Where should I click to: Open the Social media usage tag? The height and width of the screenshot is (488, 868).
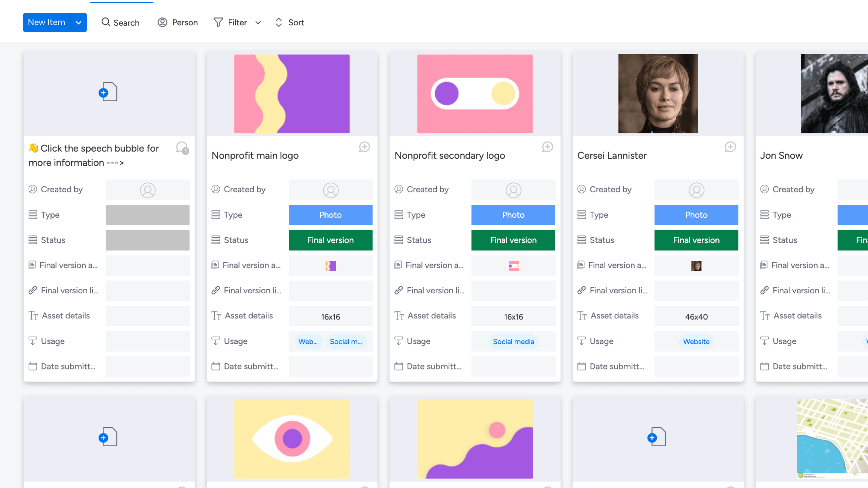tap(513, 341)
